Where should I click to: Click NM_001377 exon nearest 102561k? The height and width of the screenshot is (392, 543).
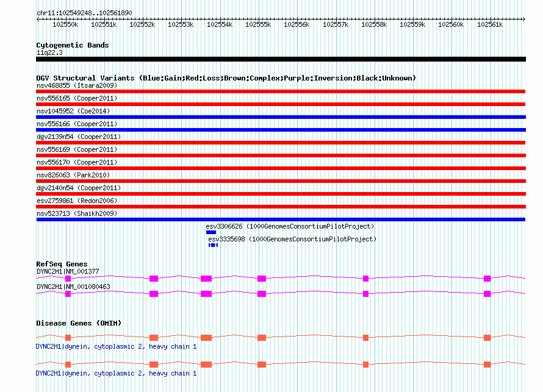tap(487, 279)
